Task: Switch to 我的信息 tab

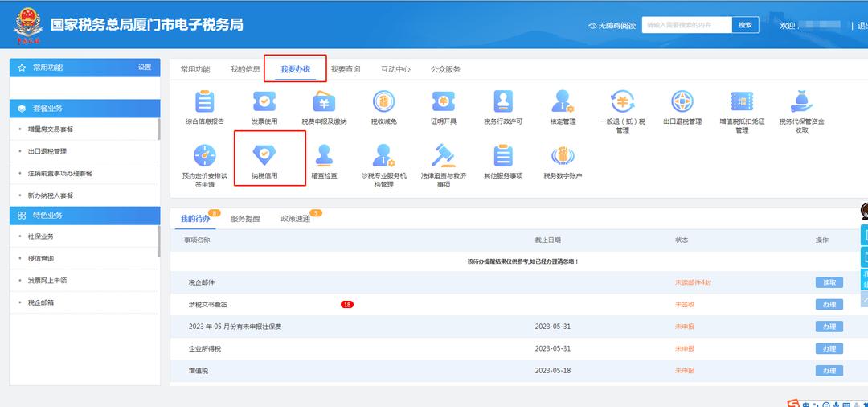Action: coord(245,69)
